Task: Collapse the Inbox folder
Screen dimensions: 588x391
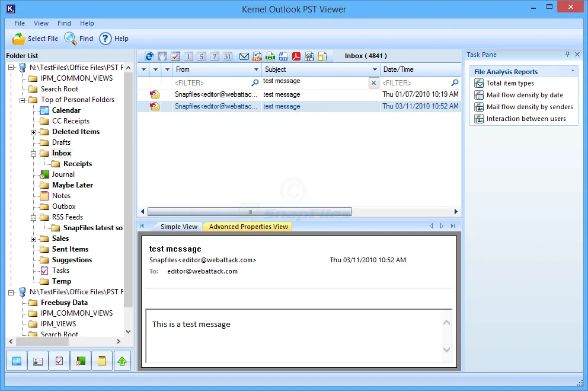Action: pos(35,152)
